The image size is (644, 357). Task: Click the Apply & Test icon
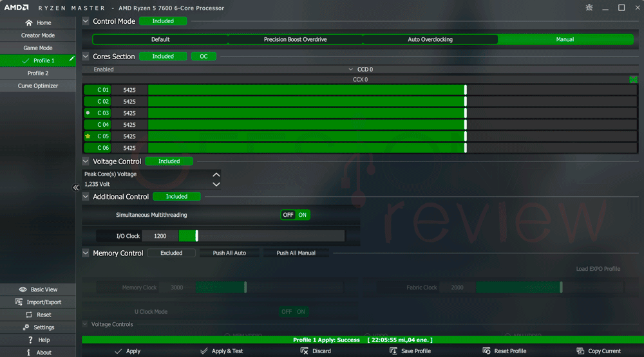pos(204,351)
